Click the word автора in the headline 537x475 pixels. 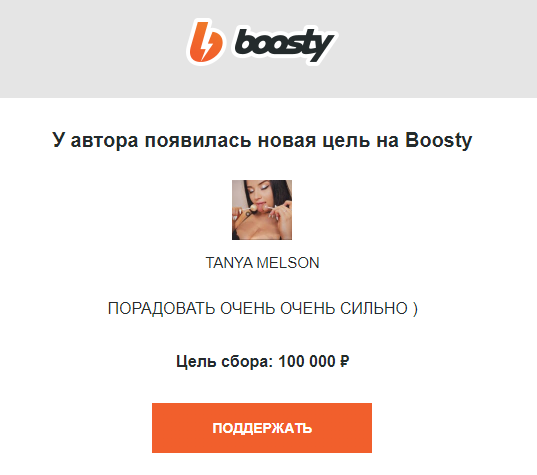pyautogui.click(x=104, y=141)
